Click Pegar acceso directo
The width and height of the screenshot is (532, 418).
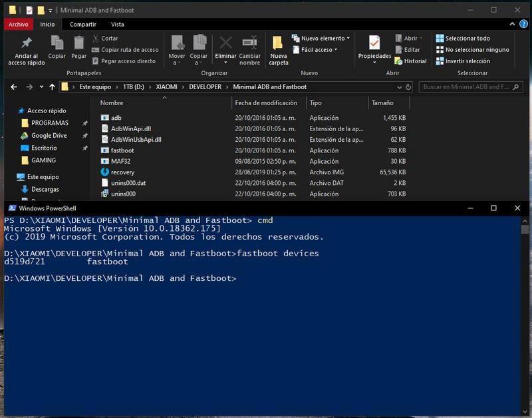[124, 61]
